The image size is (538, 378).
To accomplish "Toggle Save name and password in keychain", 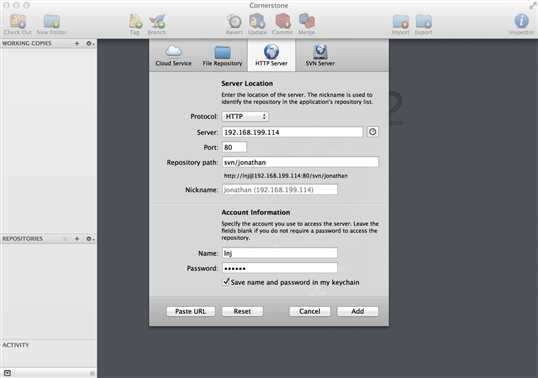I will click(226, 282).
